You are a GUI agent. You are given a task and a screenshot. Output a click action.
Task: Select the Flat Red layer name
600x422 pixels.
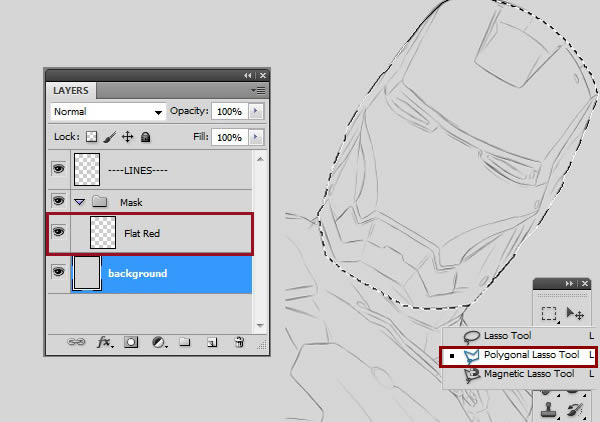(x=142, y=233)
